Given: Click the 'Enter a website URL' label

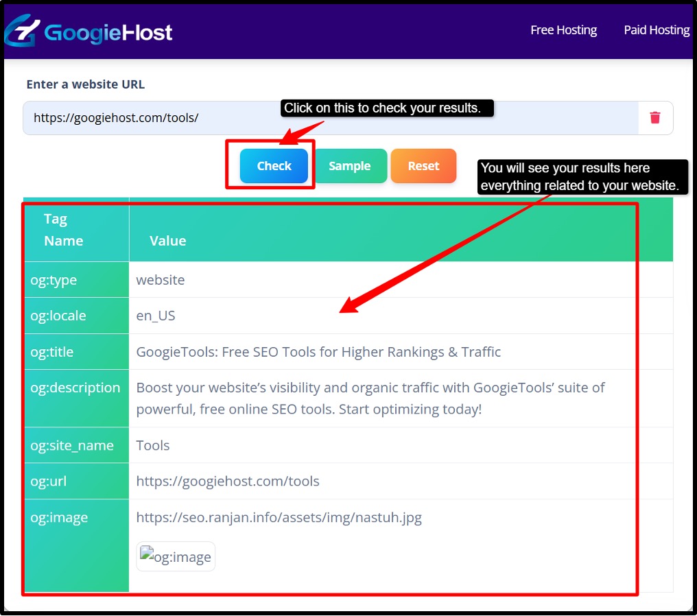Looking at the screenshot, I should click(x=85, y=84).
